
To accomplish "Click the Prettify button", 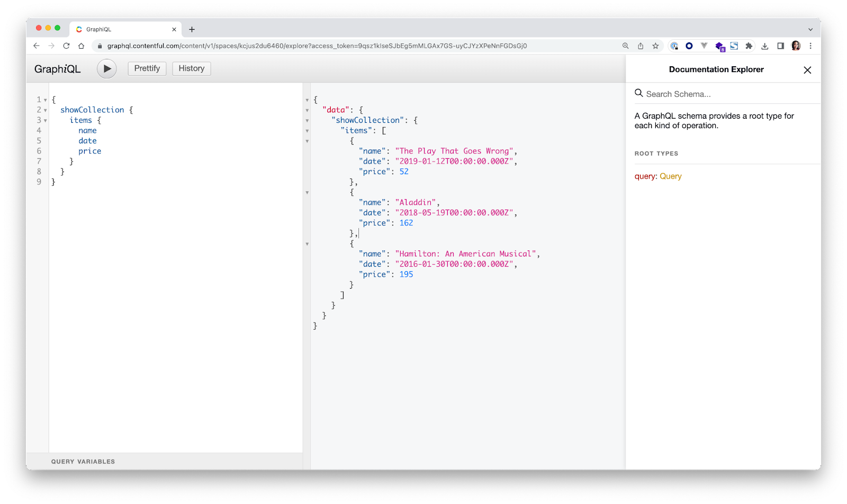I will click(147, 68).
